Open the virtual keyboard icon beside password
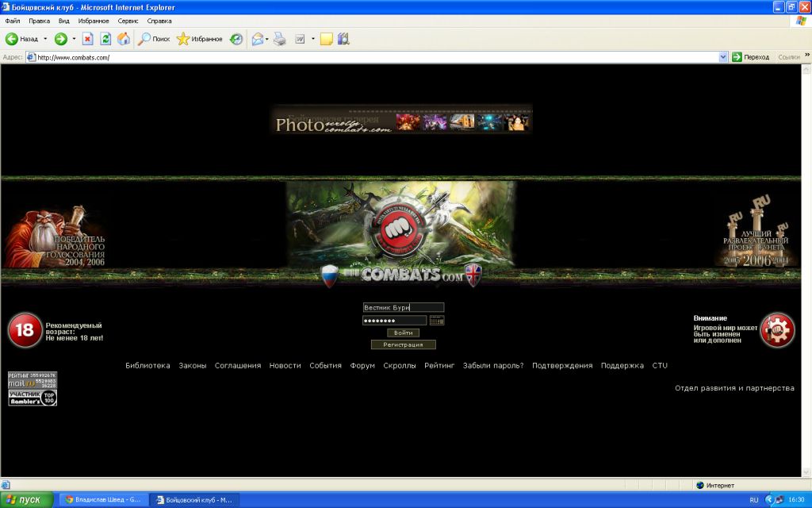 (437, 321)
